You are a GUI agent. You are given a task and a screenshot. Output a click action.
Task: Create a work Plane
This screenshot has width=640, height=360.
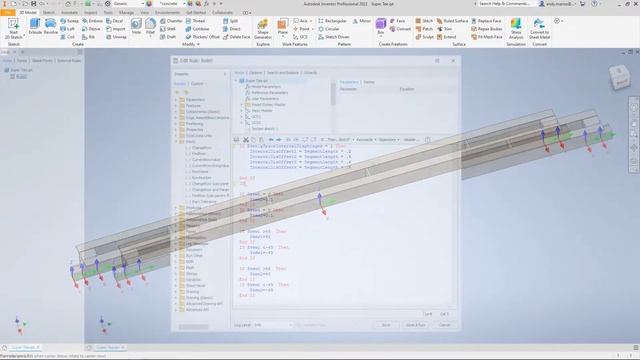tap(282, 27)
